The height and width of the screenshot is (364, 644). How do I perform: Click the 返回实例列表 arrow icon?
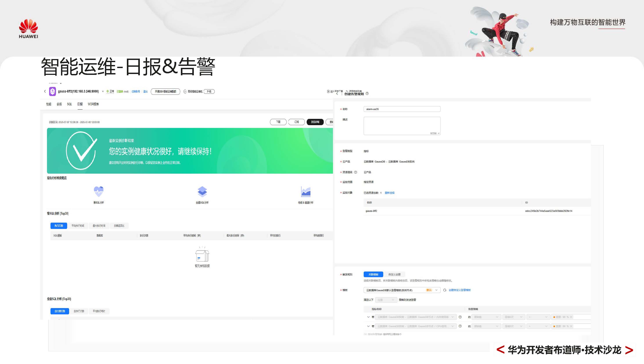(x=347, y=91)
